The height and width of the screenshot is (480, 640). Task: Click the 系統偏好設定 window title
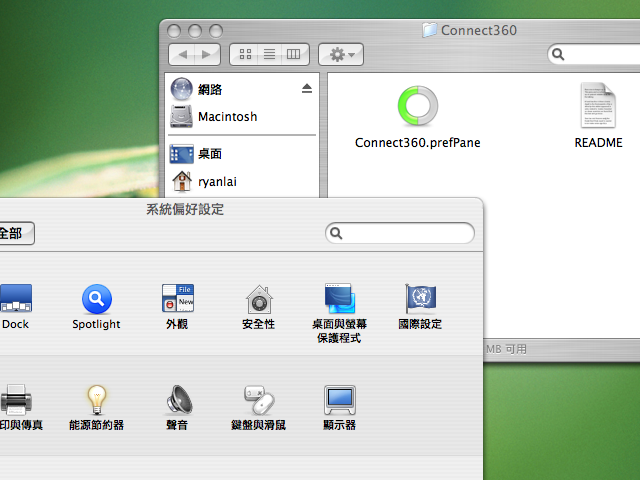185,209
